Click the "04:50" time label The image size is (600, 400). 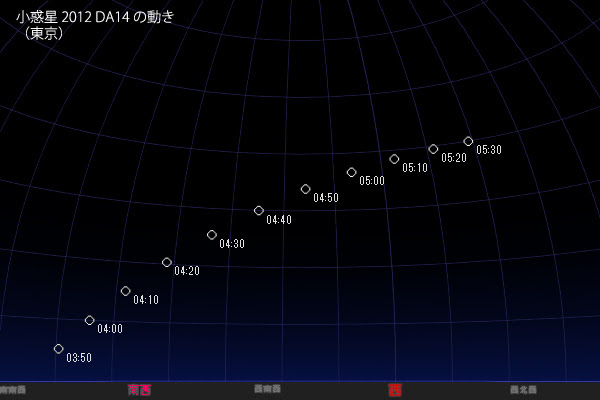326,198
